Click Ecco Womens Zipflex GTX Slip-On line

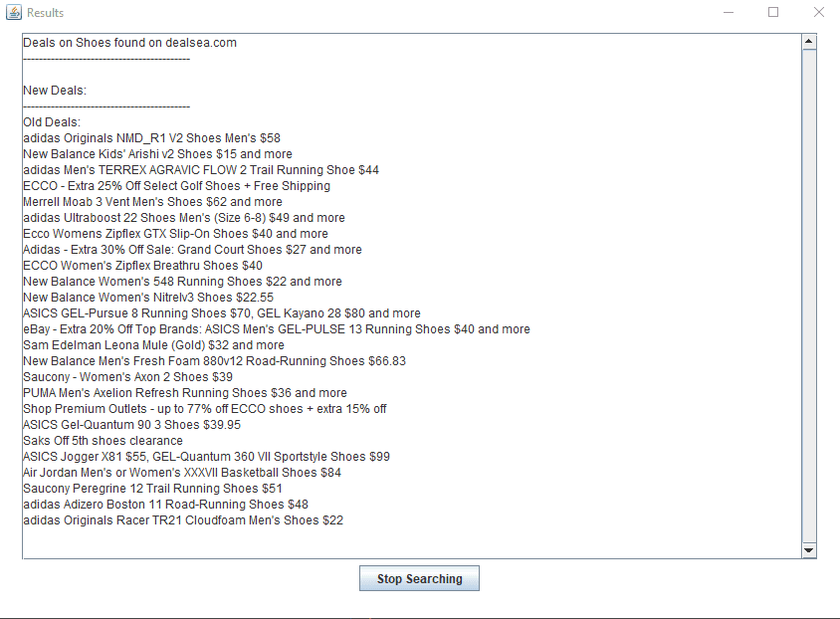pos(175,234)
